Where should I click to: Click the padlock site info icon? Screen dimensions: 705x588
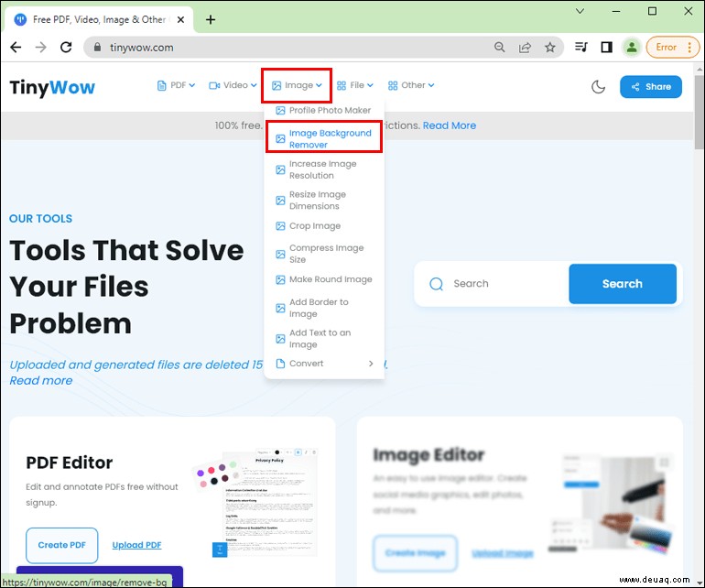coord(97,48)
